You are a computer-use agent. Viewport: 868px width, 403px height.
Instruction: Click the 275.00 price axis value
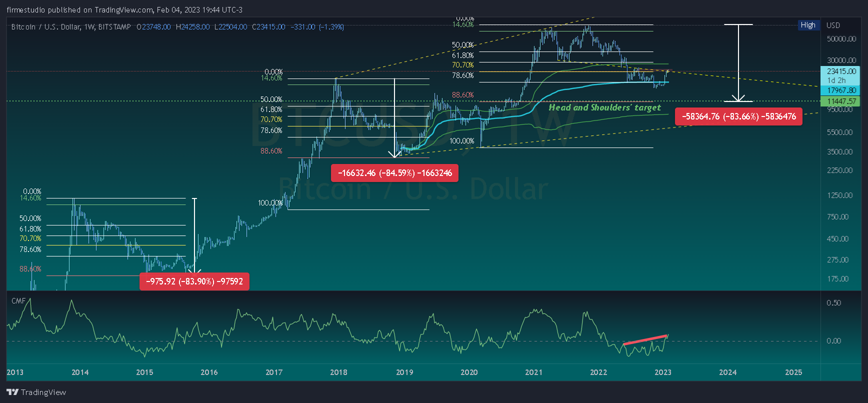pos(838,259)
